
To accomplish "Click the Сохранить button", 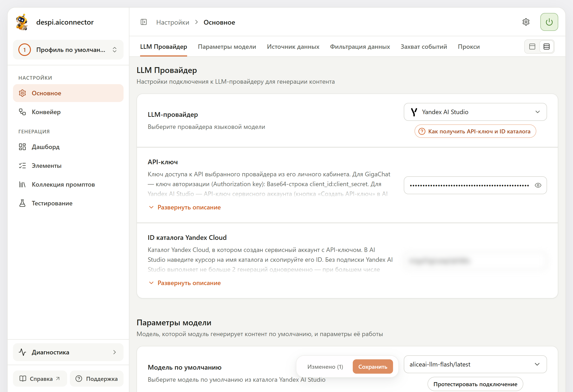I will click(372, 367).
